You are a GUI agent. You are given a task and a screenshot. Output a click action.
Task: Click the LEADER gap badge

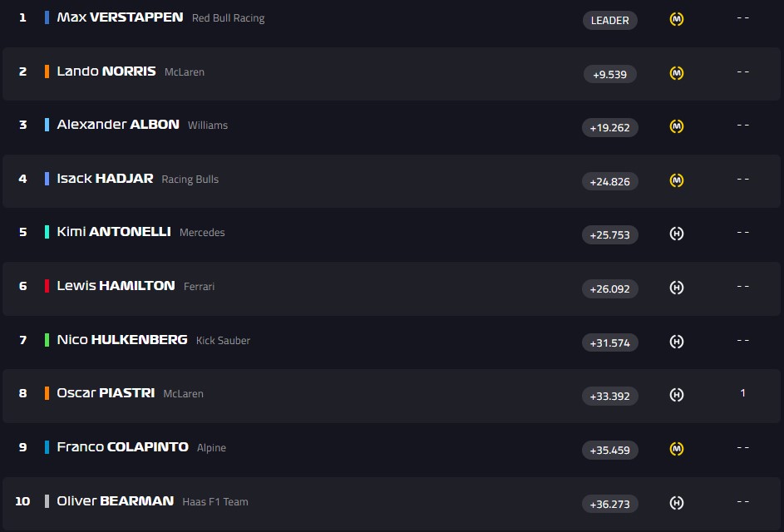[x=609, y=20]
